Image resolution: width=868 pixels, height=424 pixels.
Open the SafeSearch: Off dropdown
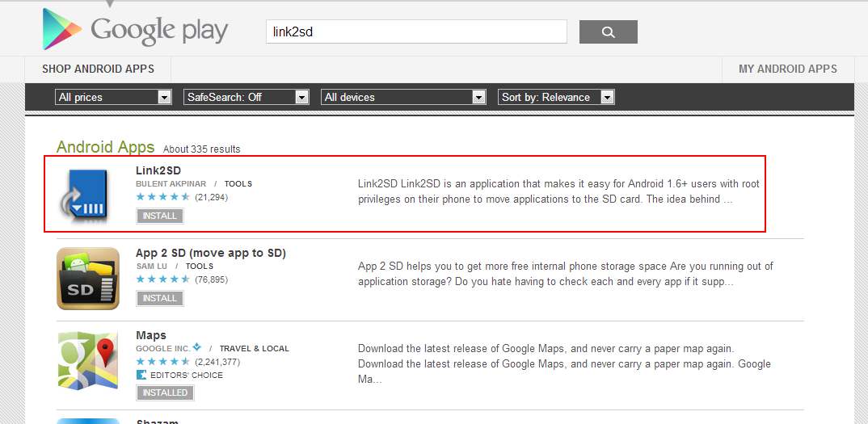pyautogui.click(x=246, y=97)
